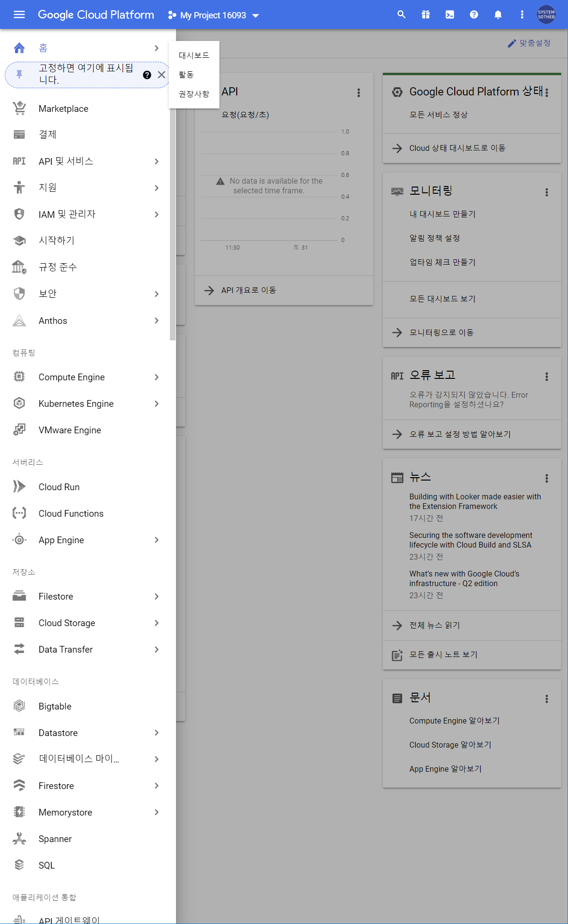Dismiss the pinned products hint
The height and width of the screenshot is (924, 568).
162,75
